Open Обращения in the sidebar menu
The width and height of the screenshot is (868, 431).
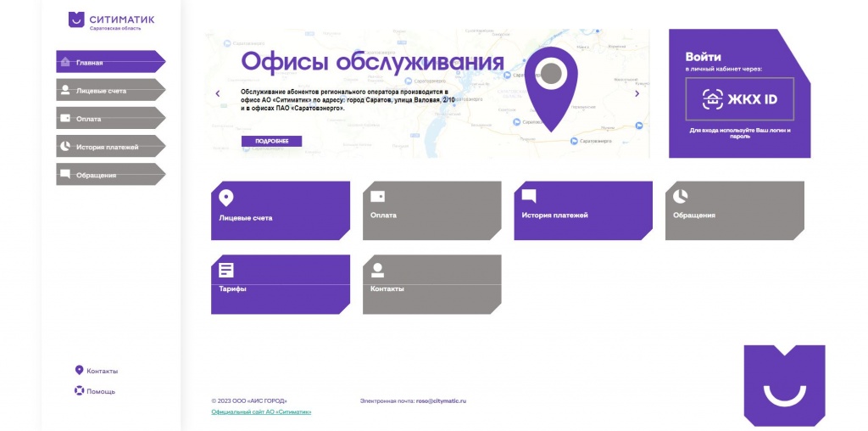point(108,175)
